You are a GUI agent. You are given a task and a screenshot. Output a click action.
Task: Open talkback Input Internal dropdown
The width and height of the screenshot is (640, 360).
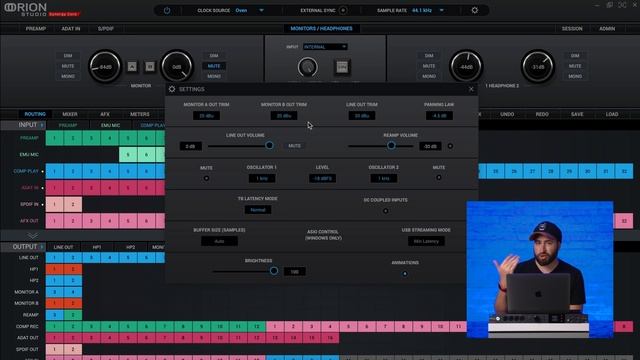pos(325,47)
